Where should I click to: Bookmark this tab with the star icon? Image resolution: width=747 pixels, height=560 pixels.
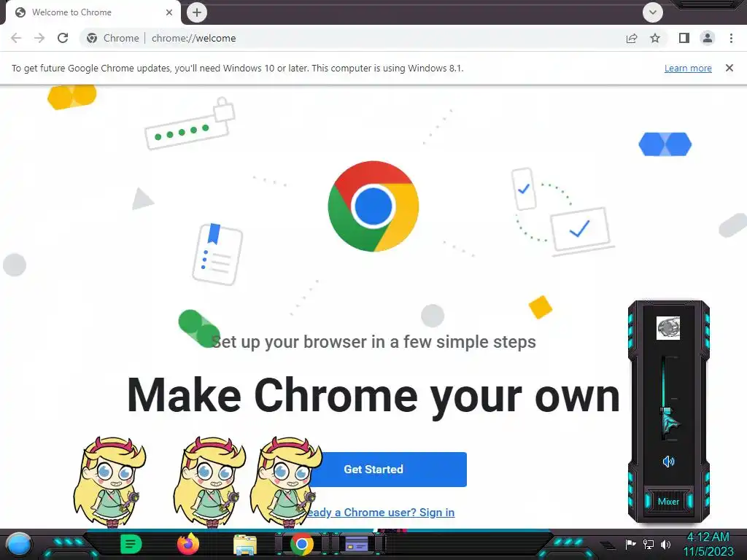655,38
